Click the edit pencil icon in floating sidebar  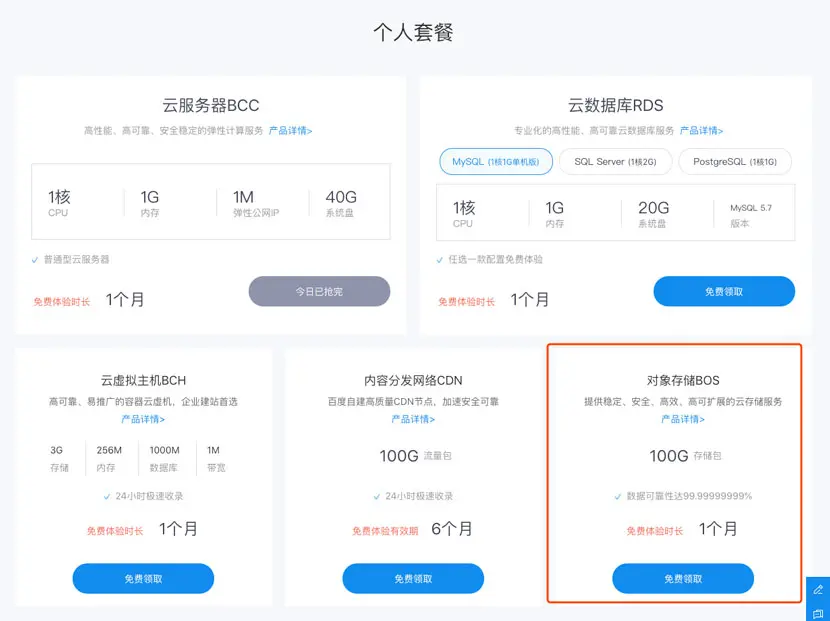(x=818, y=590)
